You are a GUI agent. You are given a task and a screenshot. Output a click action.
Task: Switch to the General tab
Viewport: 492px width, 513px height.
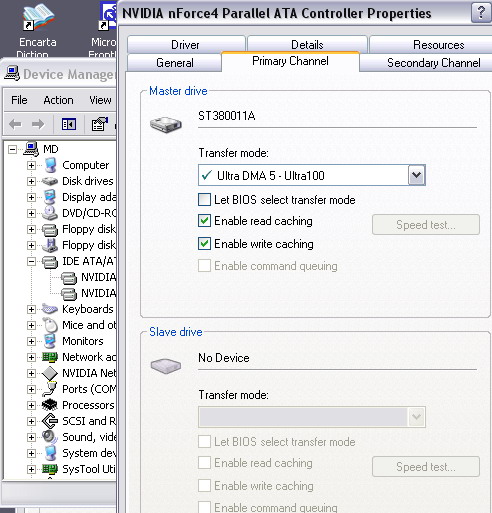point(175,63)
